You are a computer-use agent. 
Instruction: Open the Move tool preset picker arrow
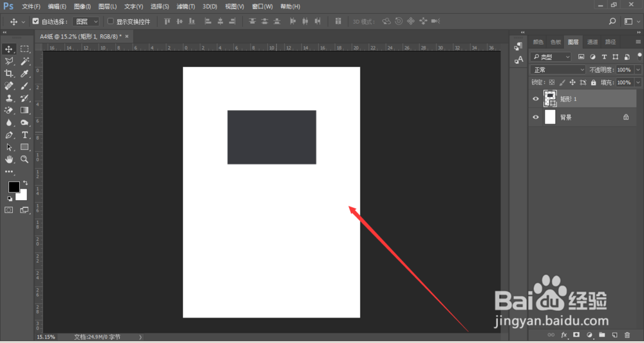[x=23, y=22]
